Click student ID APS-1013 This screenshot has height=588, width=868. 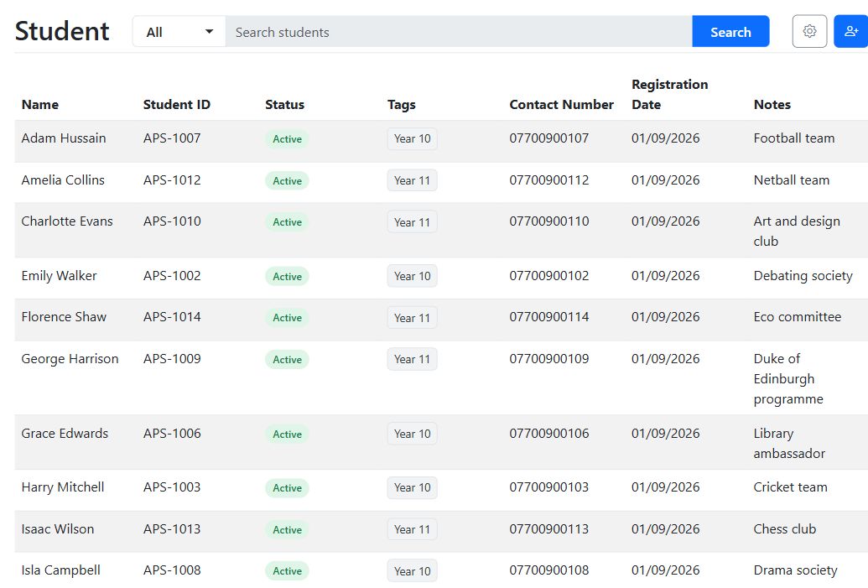click(x=172, y=529)
